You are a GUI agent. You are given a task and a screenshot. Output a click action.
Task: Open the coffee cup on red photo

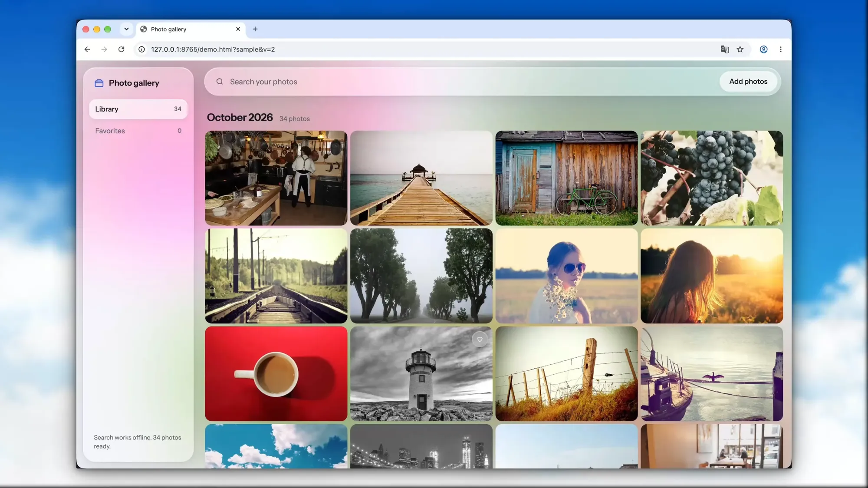tap(276, 374)
